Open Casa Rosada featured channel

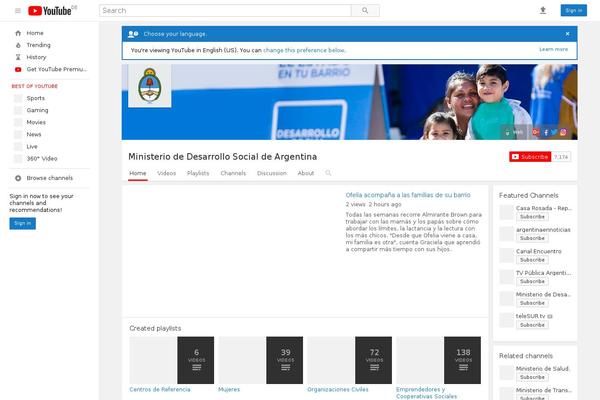(543, 208)
